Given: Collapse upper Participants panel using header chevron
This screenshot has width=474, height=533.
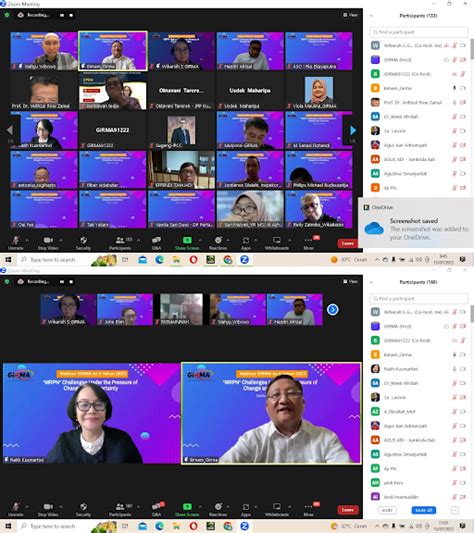Looking at the screenshot, I should click(x=371, y=16).
